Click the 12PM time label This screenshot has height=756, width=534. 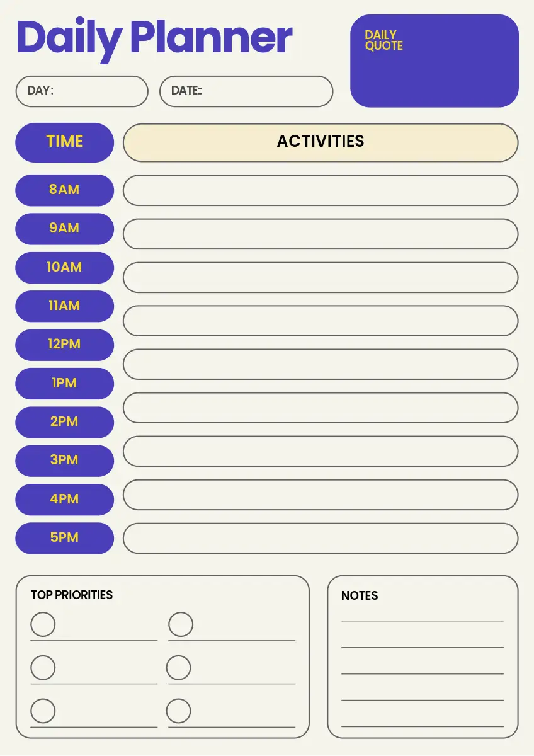point(64,345)
